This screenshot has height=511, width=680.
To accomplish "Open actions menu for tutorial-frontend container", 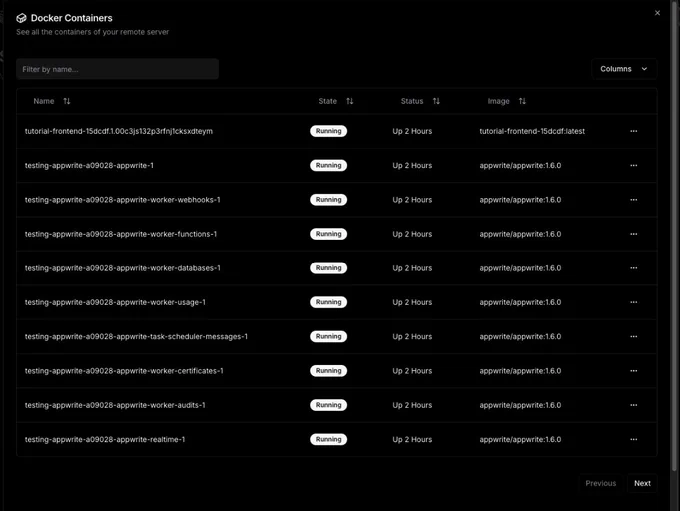I will pos(634,131).
